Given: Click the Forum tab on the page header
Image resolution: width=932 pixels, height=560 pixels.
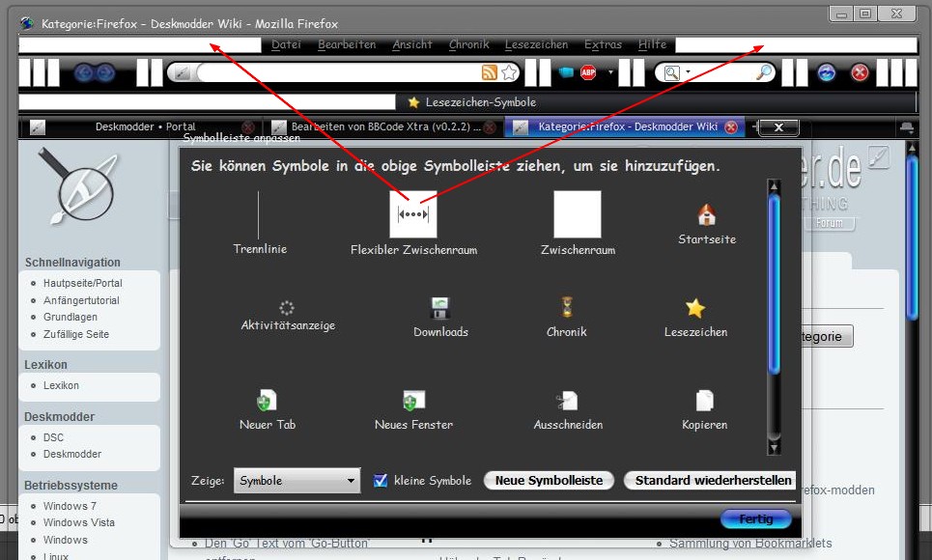Looking at the screenshot, I should (x=830, y=223).
